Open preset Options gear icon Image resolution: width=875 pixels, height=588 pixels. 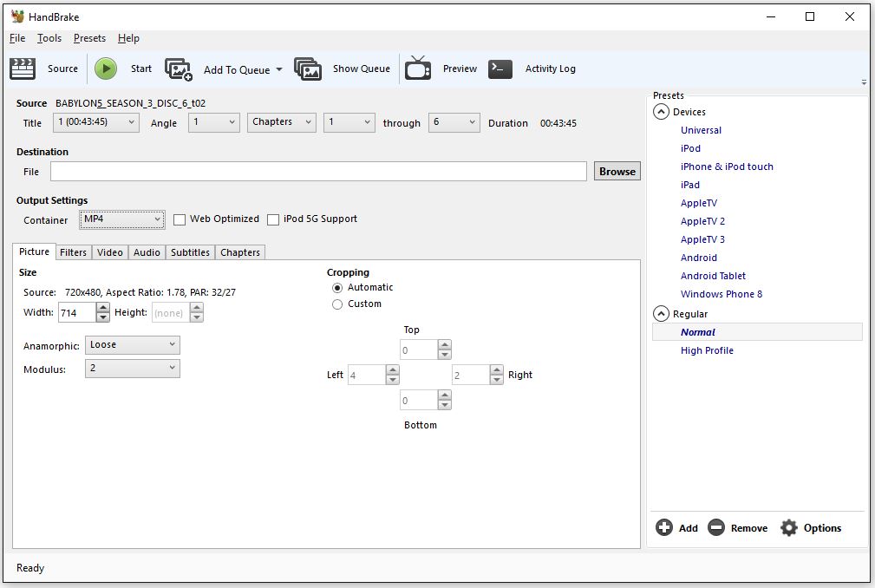788,527
